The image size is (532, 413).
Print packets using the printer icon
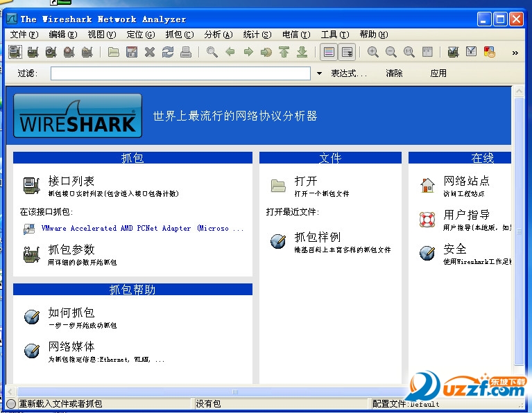[186, 52]
